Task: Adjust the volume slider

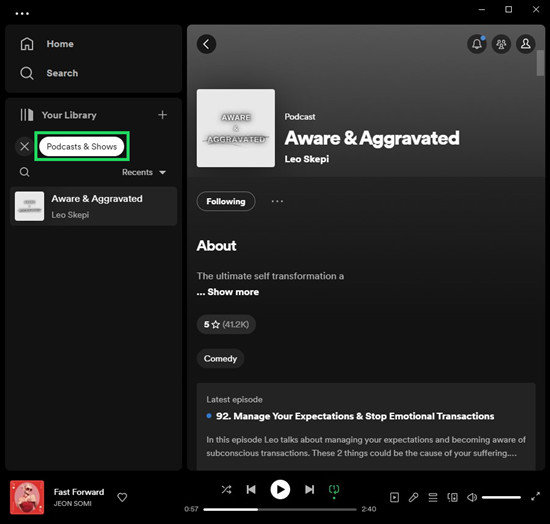Action: coord(501,497)
